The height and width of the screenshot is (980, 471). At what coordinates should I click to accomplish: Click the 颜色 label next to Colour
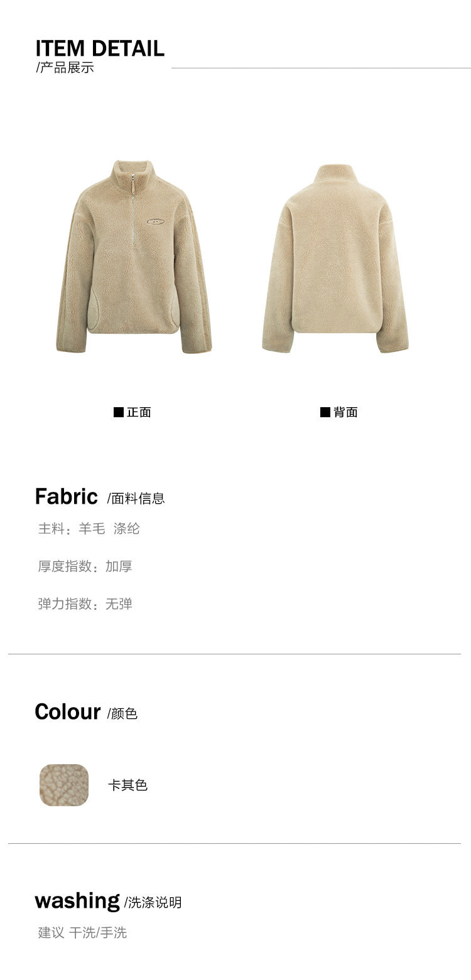point(122,714)
